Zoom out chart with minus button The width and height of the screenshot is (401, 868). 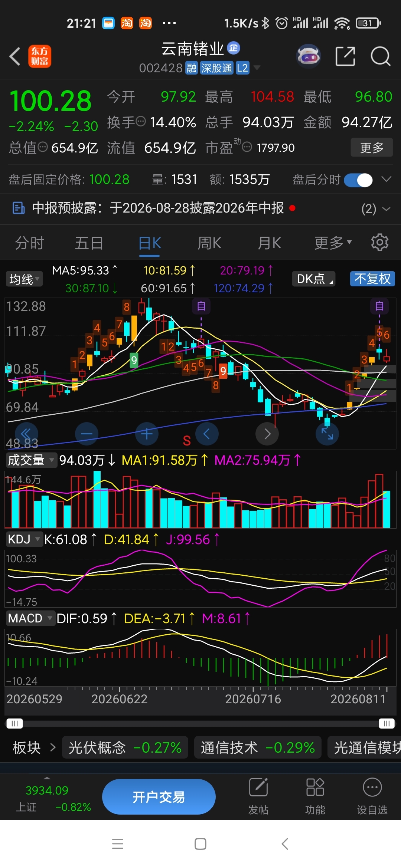(87, 434)
